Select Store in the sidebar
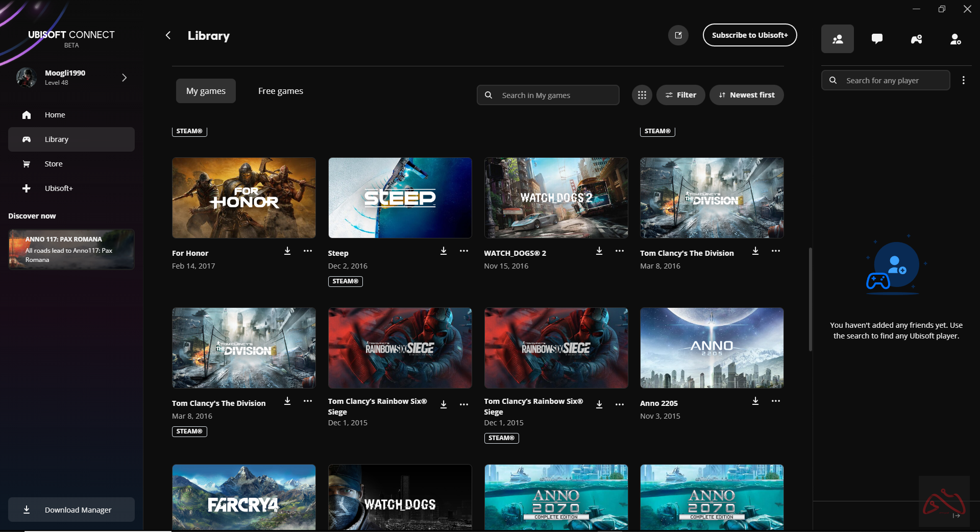Screen dimensions: 980x532 pos(54,164)
